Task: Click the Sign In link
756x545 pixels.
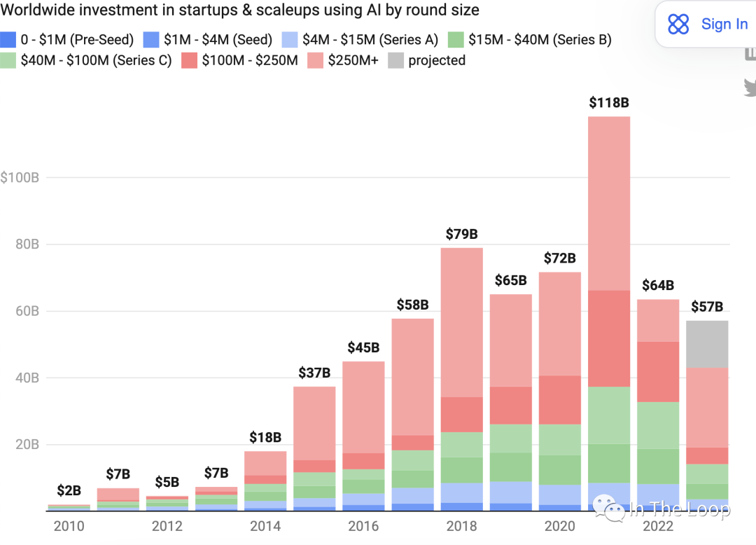Action: tap(724, 24)
